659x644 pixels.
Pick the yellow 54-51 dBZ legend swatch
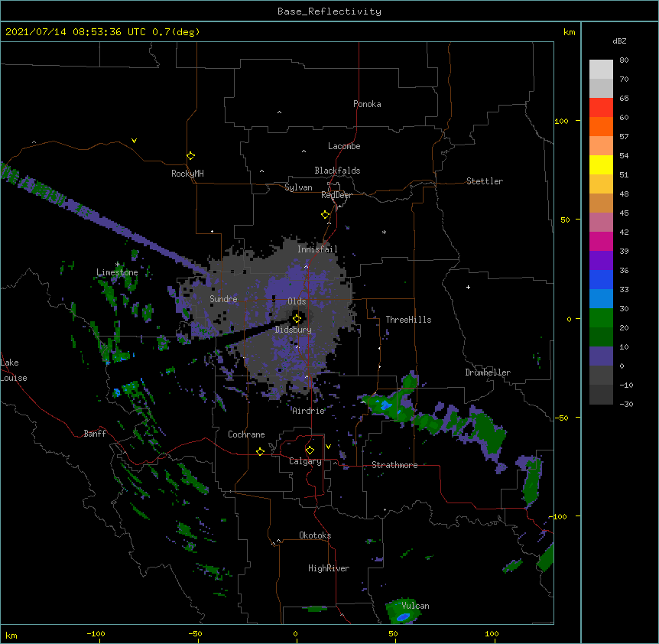click(x=601, y=164)
